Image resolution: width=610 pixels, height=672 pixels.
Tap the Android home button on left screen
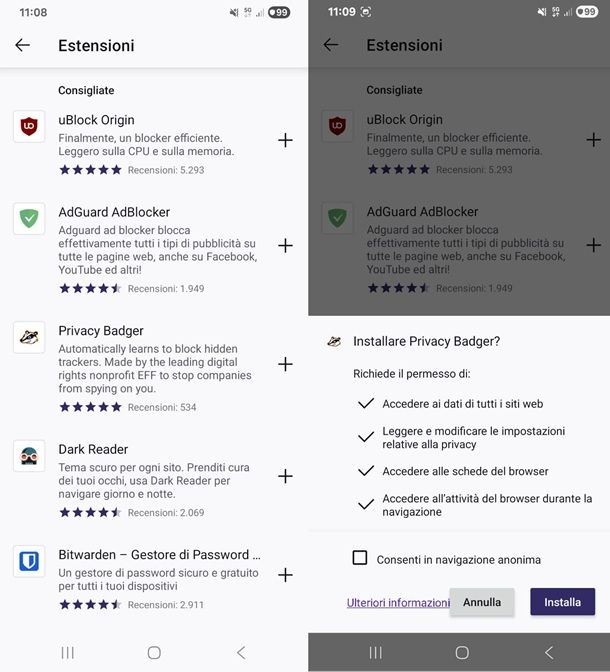[154, 652]
